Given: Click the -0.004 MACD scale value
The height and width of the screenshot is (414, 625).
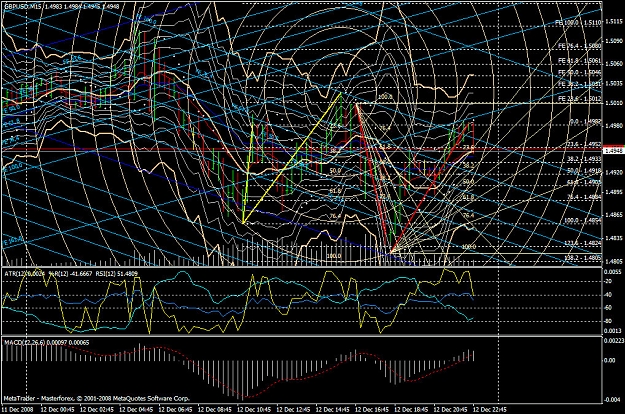Looking at the screenshot, I should pyautogui.click(x=614, y=400).
